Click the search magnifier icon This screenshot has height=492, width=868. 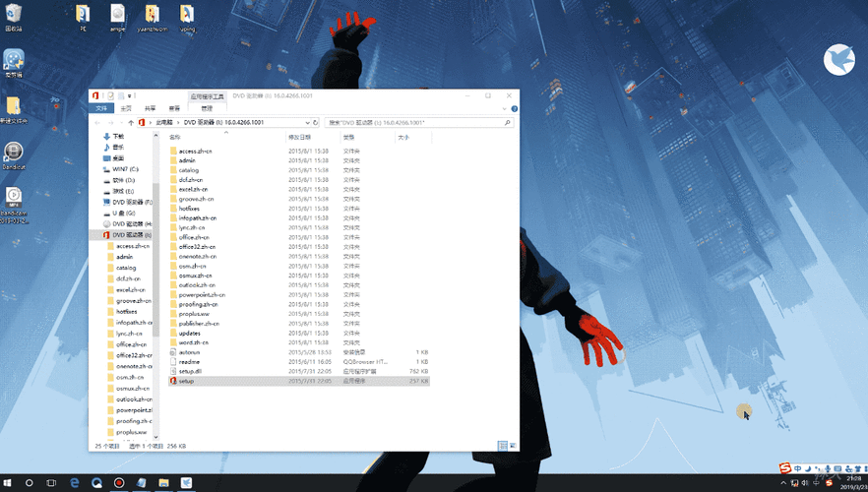[507, 122]
